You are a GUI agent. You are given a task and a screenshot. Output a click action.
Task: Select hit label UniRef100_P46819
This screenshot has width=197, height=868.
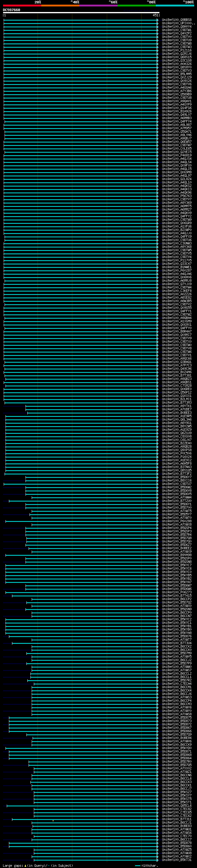[x=177, y=155]
